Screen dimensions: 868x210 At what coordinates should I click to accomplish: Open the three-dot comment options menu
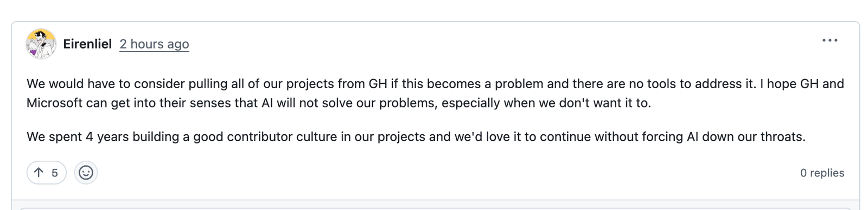pyautogui.click(x=829, y=41)
